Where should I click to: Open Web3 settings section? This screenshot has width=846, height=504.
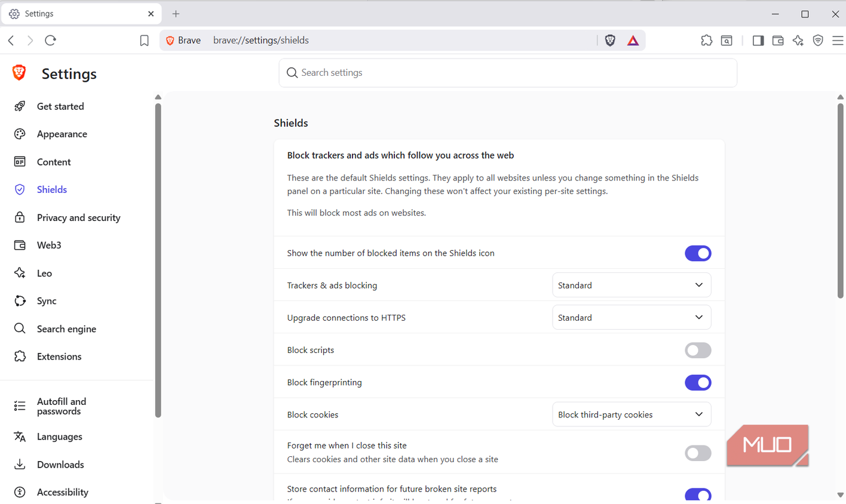49,245
